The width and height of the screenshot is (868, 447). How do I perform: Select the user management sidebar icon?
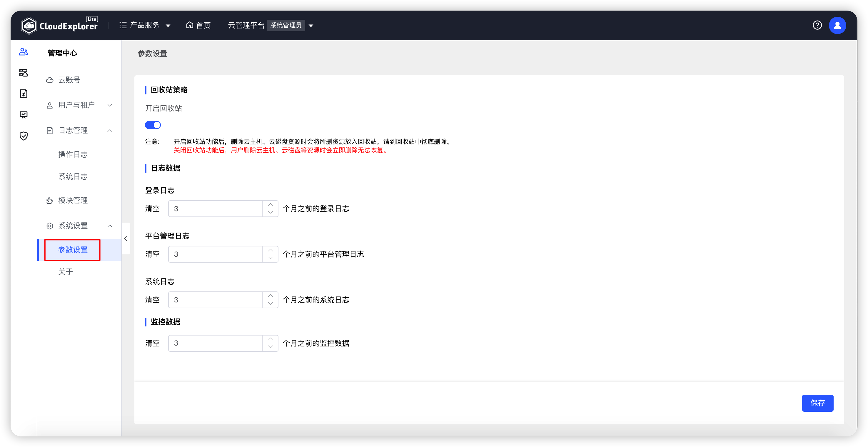click(x=24, y=51)
